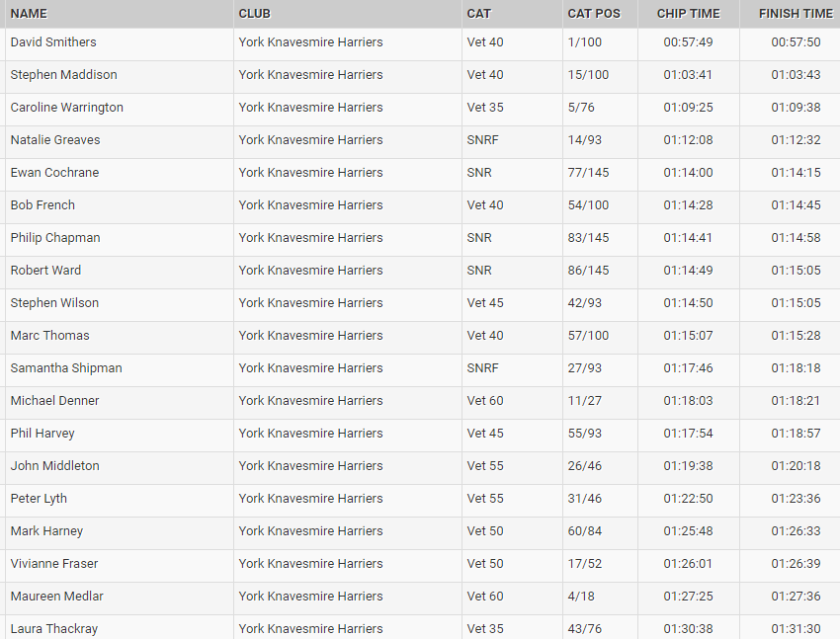Click Michael Denner's Vet 60 category
The image size is (840, 639).
(x=485, y=401)
